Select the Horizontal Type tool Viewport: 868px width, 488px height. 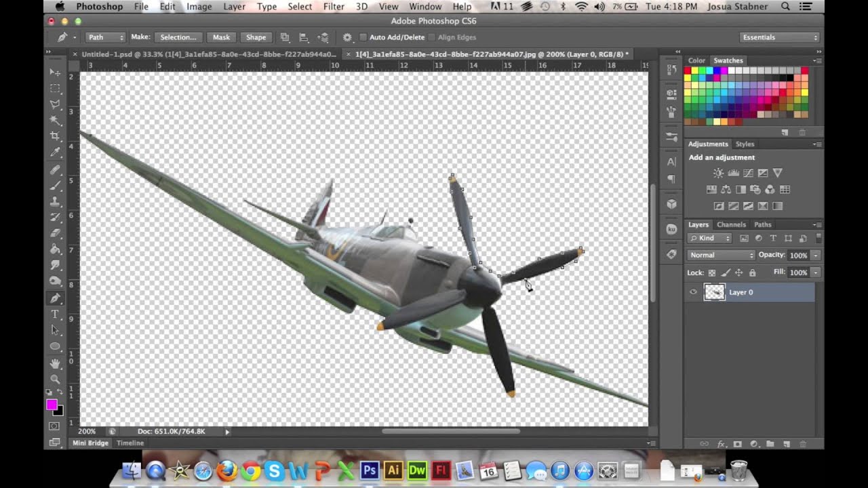pos(55,314)
